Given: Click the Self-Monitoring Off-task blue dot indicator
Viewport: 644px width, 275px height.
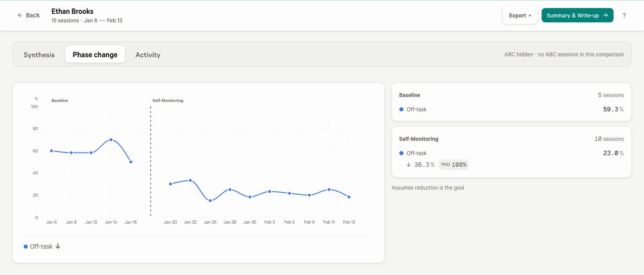Looking at the screenshot, I should click(x=401, y=153).
